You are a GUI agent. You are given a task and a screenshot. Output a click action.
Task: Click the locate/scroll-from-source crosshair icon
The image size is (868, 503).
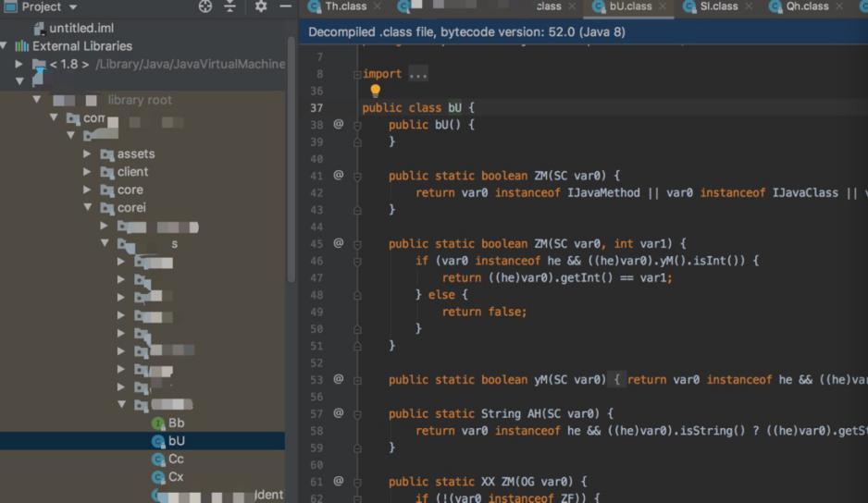pyautogui.click(x=205, y=6)
